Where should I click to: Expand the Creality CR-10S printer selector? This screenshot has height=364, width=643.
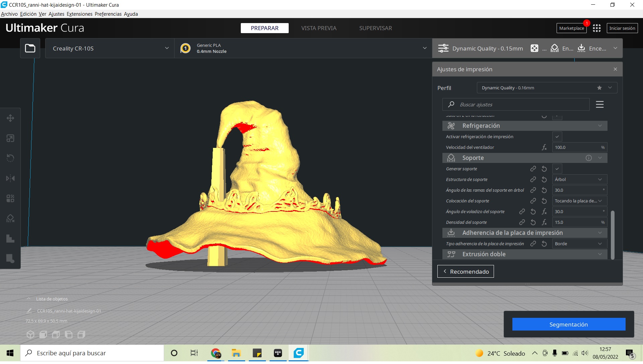click(110, 49)
